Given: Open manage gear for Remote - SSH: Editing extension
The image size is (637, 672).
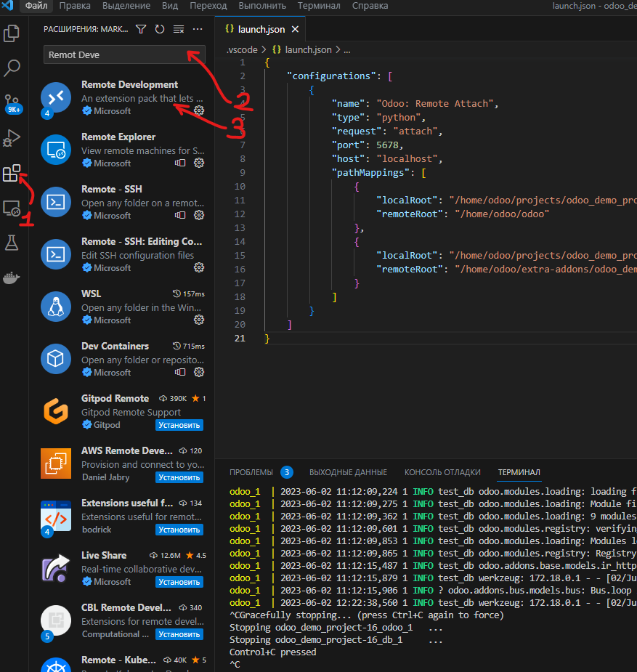Looking at the screenshot, I should tap(199, 267).
